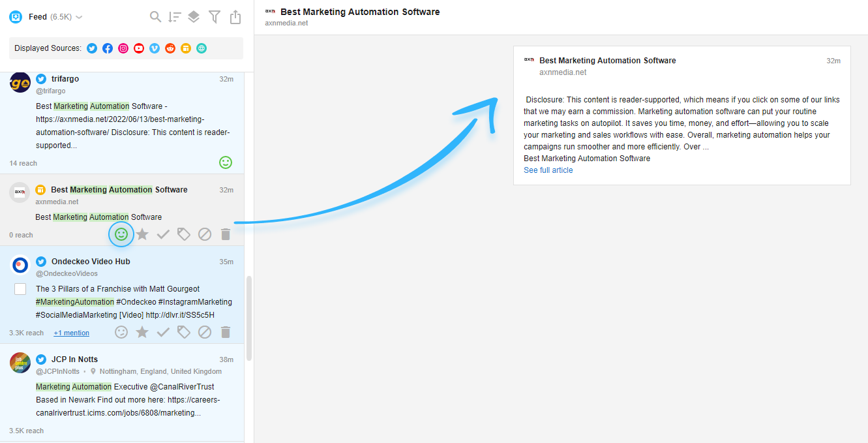Screen dimensions: 868x443
Task: Click the export share icon
Action: (235, 17)
